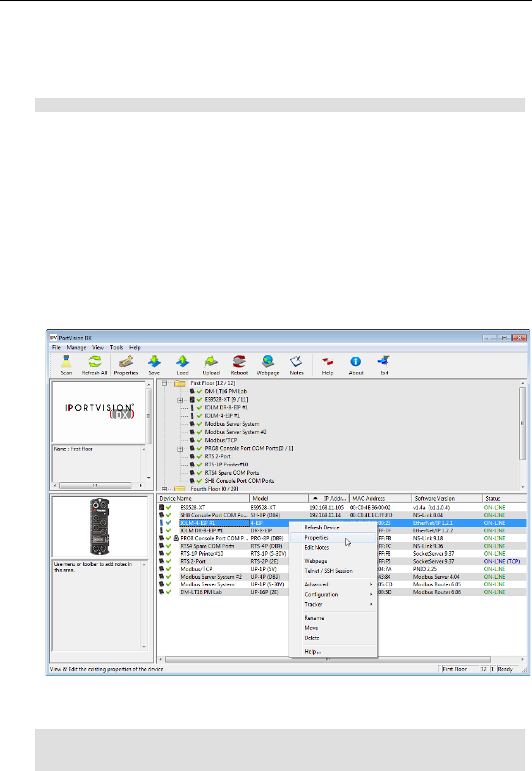
Task: Open the File menu
Action: 56,348
